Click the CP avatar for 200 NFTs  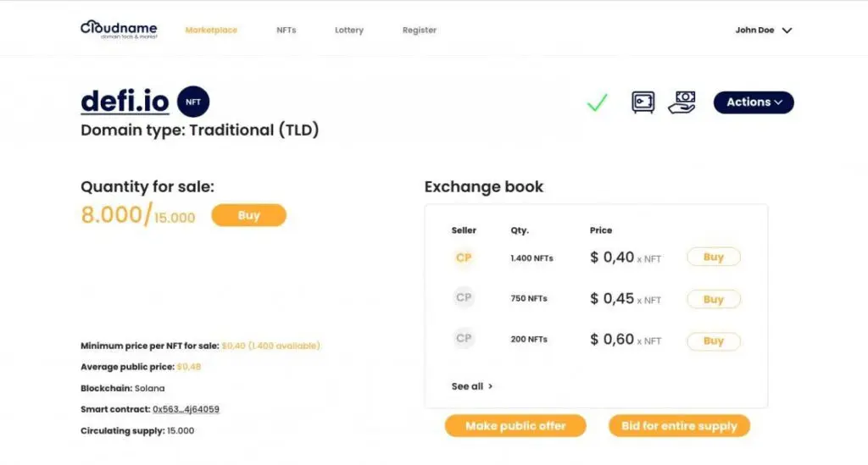[x=464, y=338]
